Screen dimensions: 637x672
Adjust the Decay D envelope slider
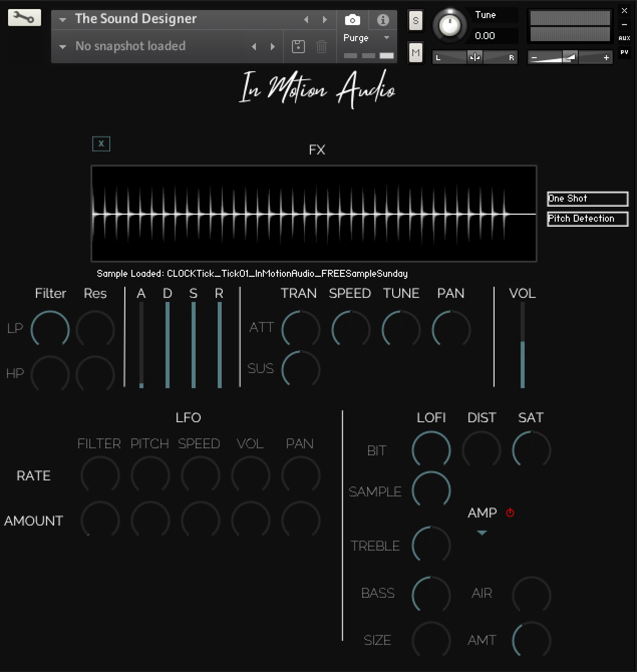tap(168, 345)
